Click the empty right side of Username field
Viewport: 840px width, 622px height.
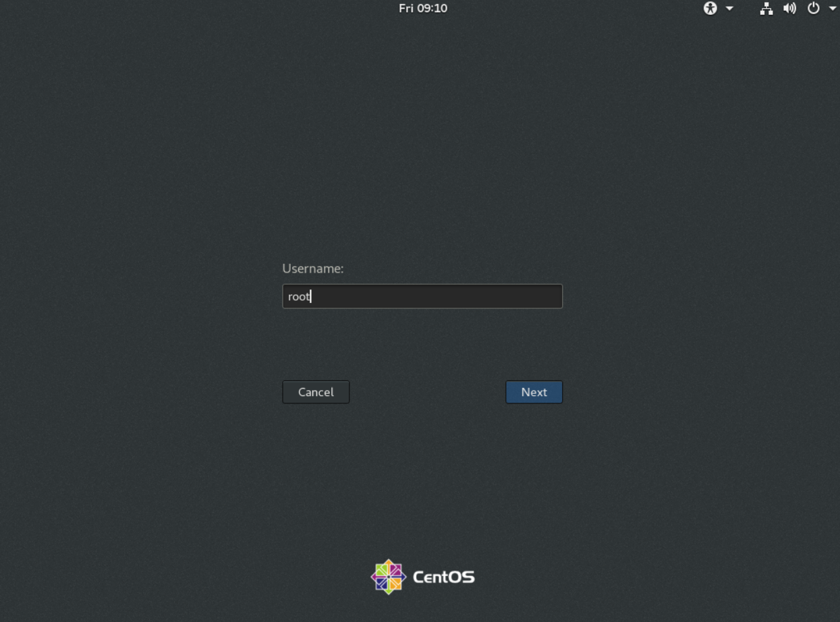coord(499,296)
